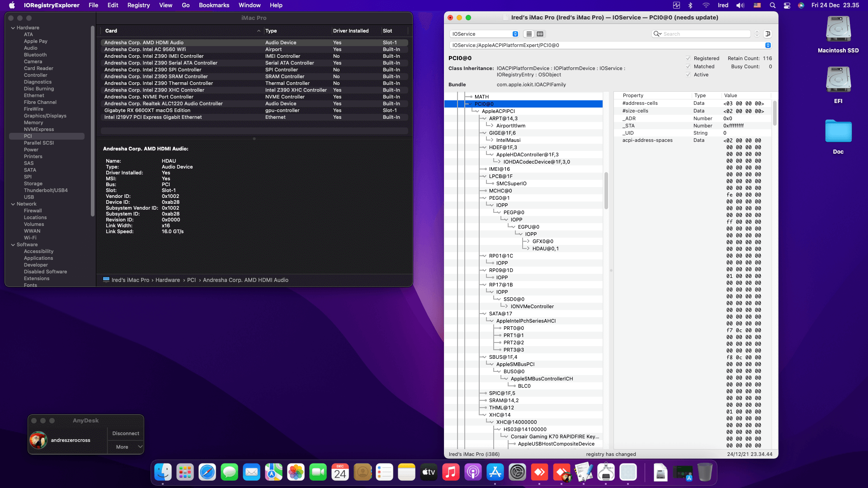The height and width of the screenshot is (488, 868).
Task: Toggle the Registered checkbox
Action: click(688, 58)
